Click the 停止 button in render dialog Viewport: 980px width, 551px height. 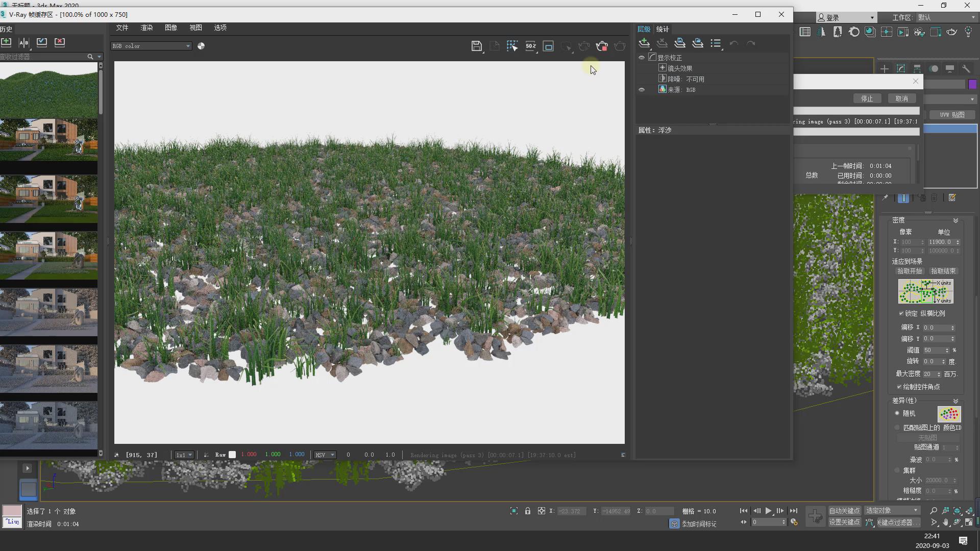pos(867,98)
